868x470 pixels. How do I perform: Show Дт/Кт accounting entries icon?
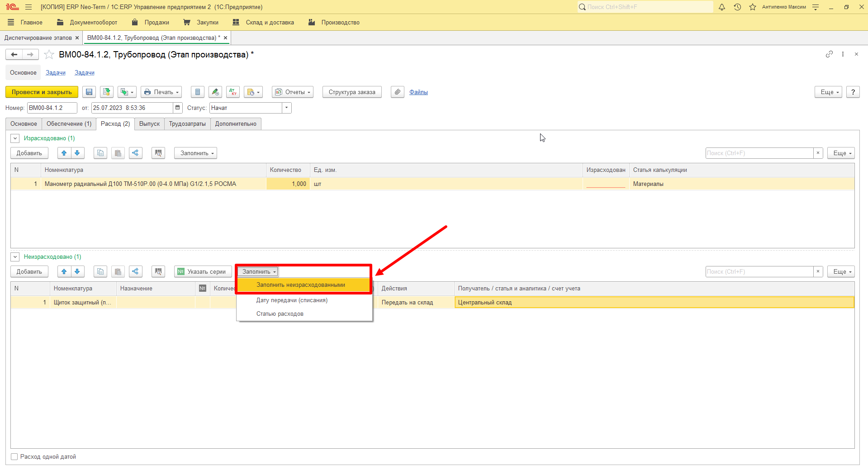pyautogui.click(x=233, y=92)
